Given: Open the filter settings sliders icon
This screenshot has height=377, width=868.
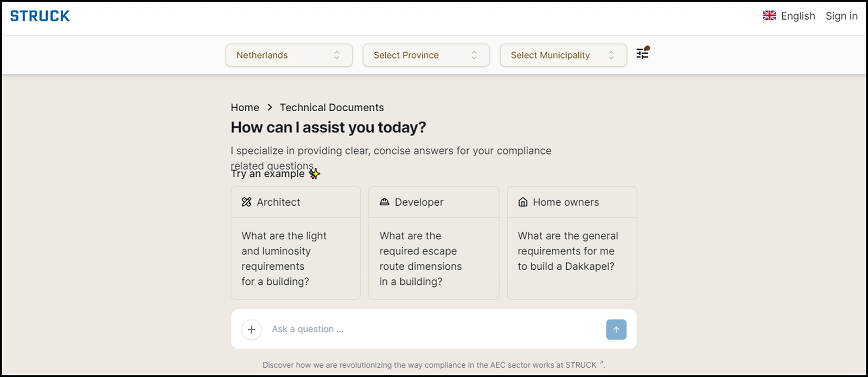Looking at the screenshot, I should tap(642, 53).
